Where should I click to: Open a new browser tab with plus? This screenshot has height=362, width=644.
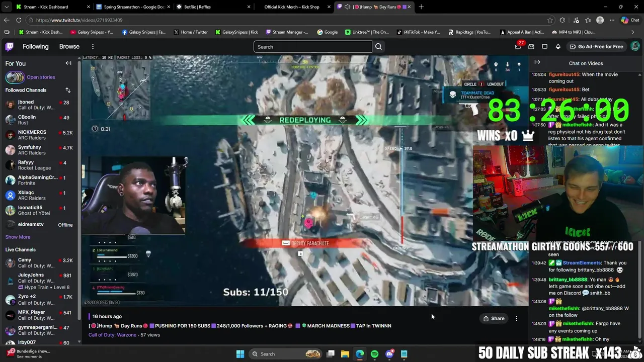point(421,7)
